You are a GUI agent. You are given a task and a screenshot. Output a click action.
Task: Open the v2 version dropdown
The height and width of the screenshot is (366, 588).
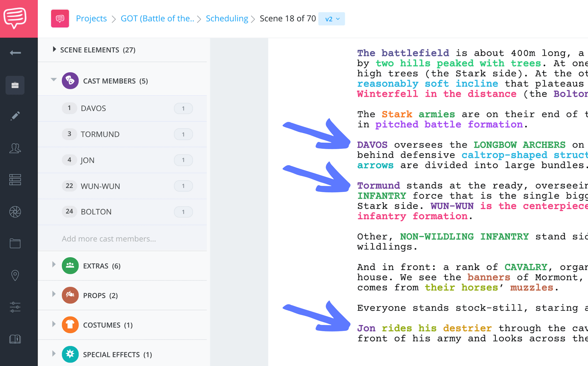(x=332, y=19)
